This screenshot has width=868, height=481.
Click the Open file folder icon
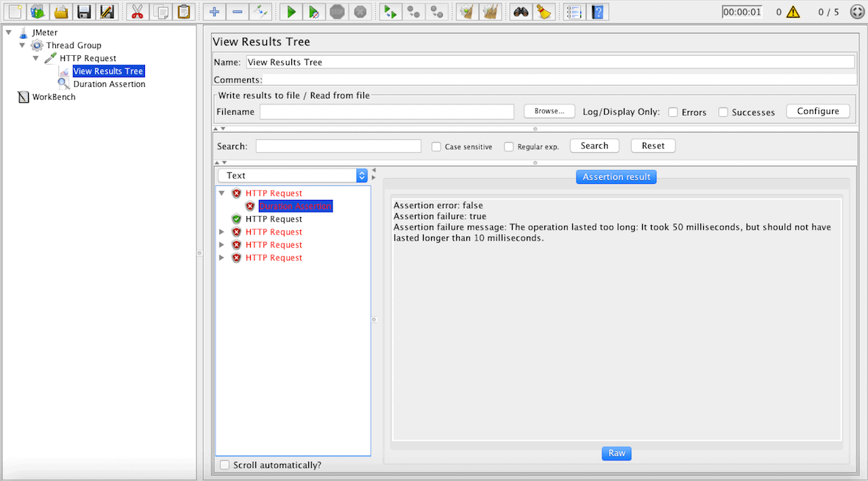point(61,12)
